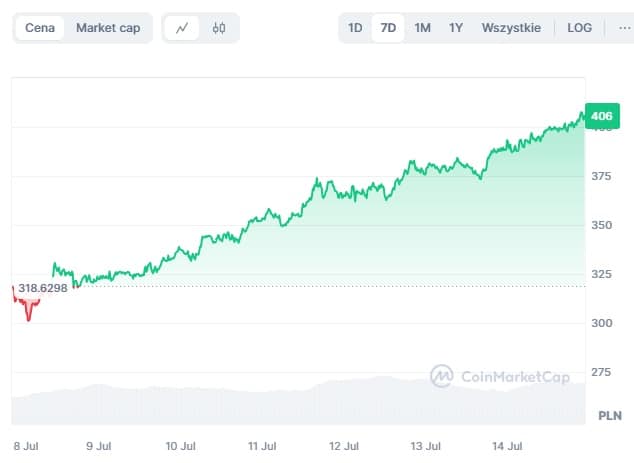634x463 pixels.
Task: Click the CoinMarketCap watermark logo
Action: coord(500,376)
